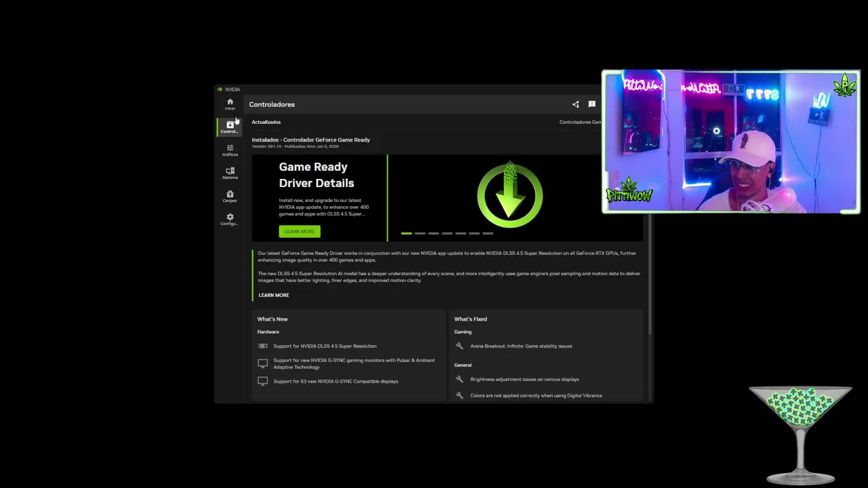Open the Controladores Game Ready driver type dropdown
868x488 pixels.
point(580,122)
